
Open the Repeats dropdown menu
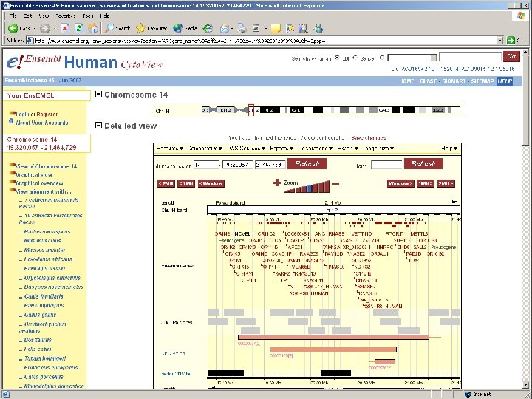coord(282,149)
